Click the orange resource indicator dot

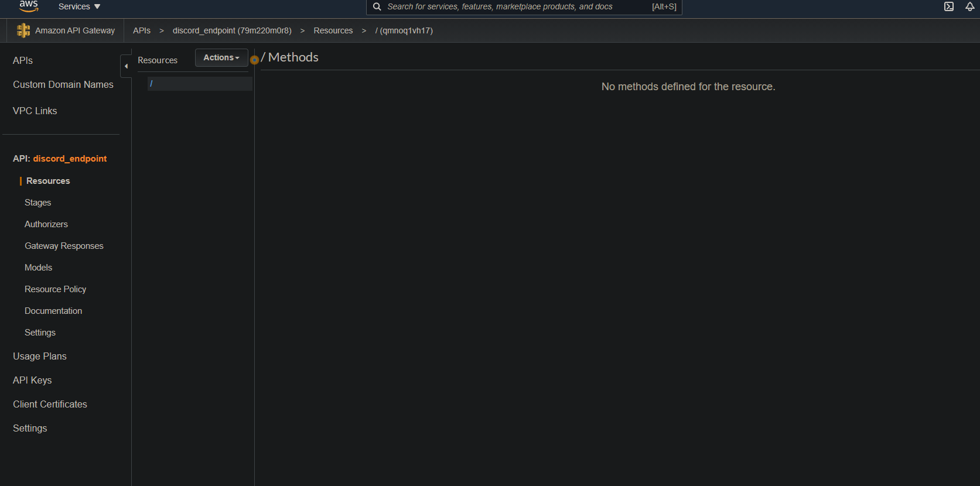[x=254, y=60]
